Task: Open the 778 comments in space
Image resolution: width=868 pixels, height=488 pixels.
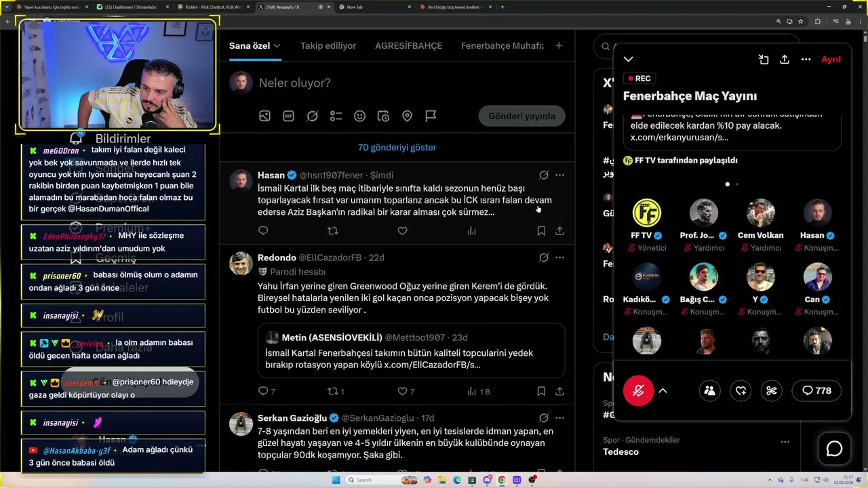Action: (816, 390)
